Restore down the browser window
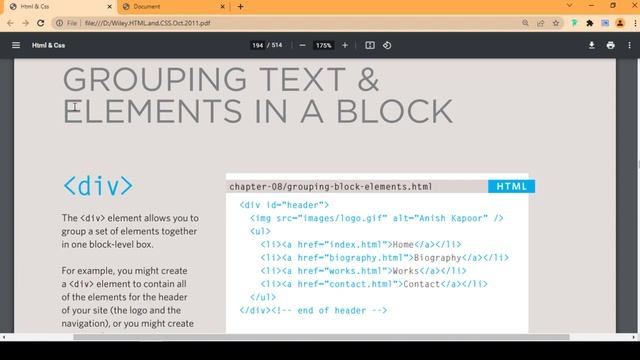This screenshot has height=360, width=640. [x=613, y=5]
